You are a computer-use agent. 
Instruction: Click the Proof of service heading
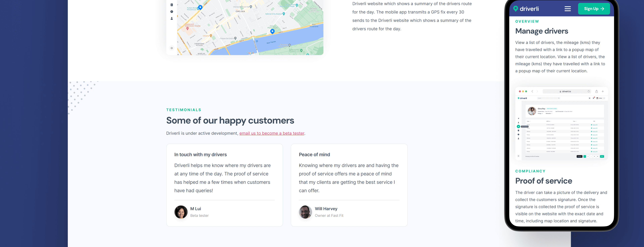point(544,181)
